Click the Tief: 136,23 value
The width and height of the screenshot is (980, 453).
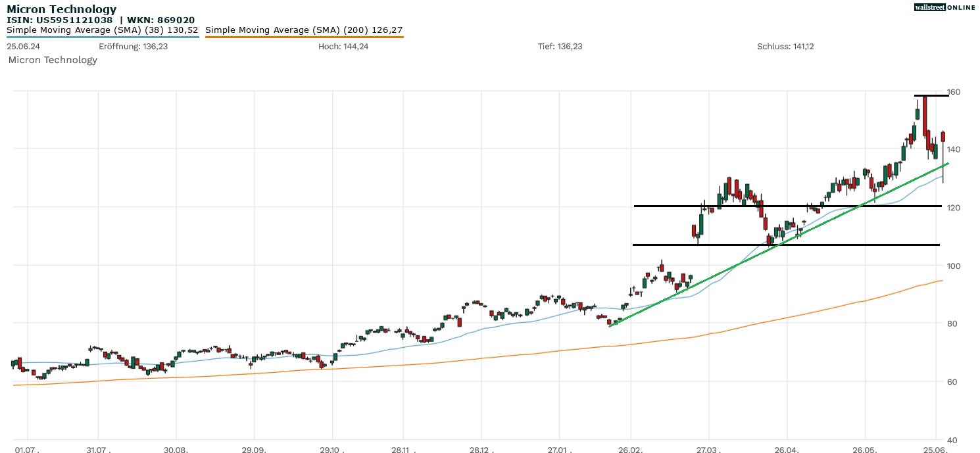(x=560, y=47)
